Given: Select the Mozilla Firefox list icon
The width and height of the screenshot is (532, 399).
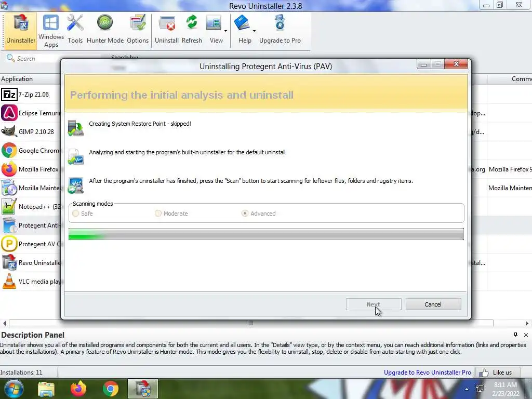Looking at the screenshot, I should pyautogui.click(x=9, y=169).
